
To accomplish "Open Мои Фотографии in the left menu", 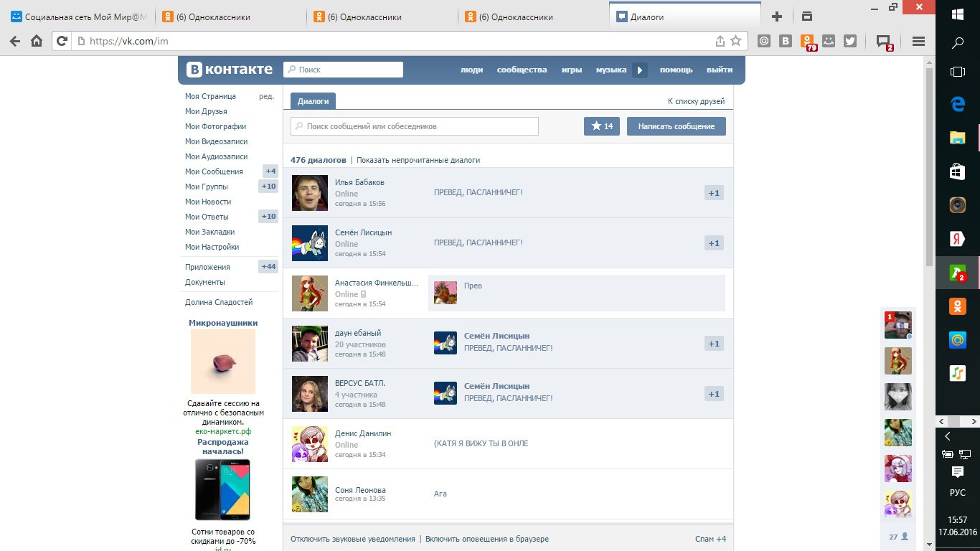I will pos(215,126).
